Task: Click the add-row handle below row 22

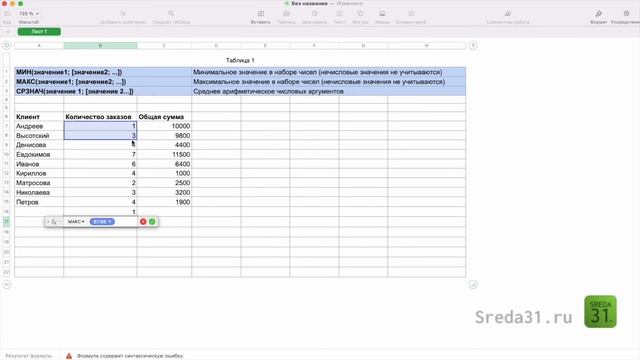Action: coord(7,284)
